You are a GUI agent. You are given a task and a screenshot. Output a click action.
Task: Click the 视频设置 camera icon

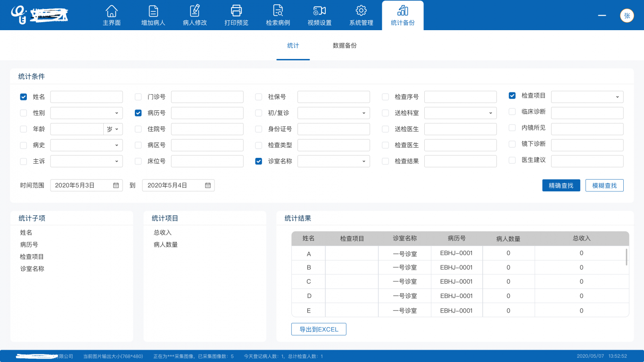[320, 11]
